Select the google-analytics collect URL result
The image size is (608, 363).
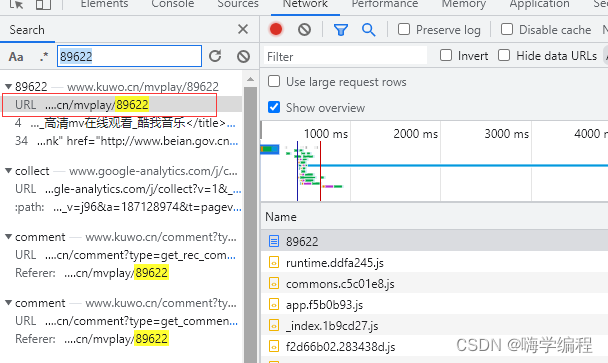(122, 189)
